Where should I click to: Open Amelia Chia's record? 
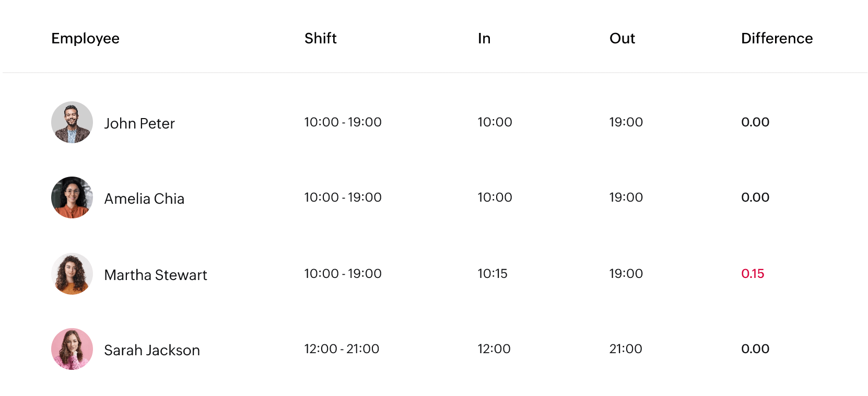click(144, 199)
